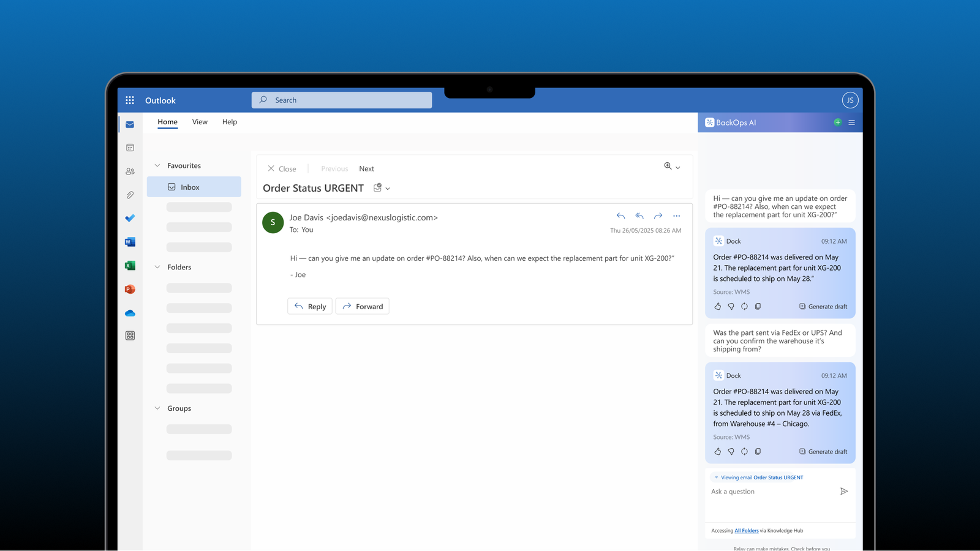
Task: Select the Inbox folder
Action: coord(194,187)
